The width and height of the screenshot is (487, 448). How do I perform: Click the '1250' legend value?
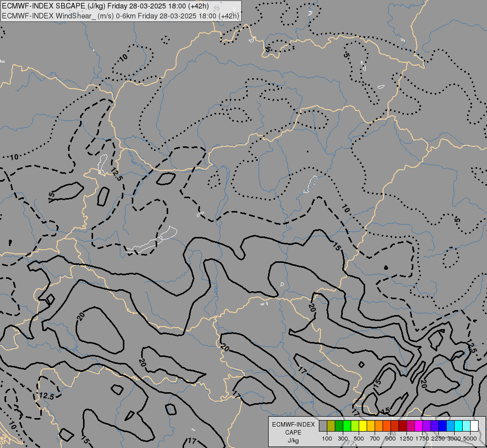[x=406, y=439]
